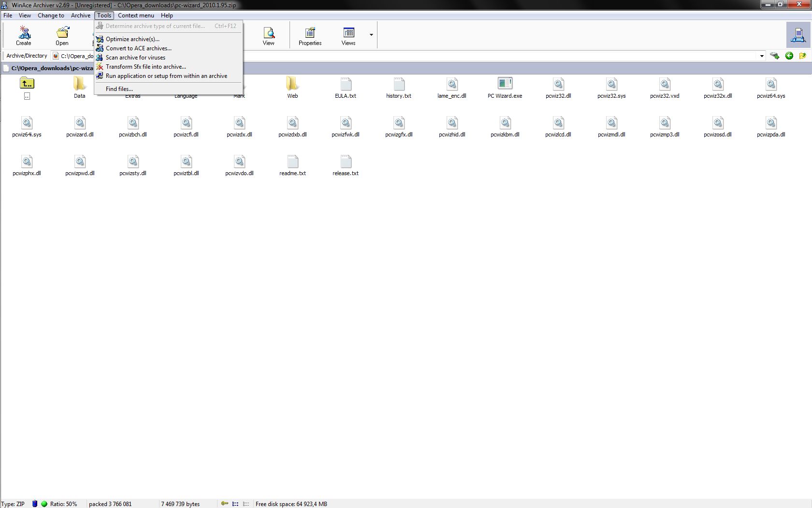The height and width of the screenshot is (508, 812).
Task: Select the history.txt file
Action: click(x=399, y=88)
